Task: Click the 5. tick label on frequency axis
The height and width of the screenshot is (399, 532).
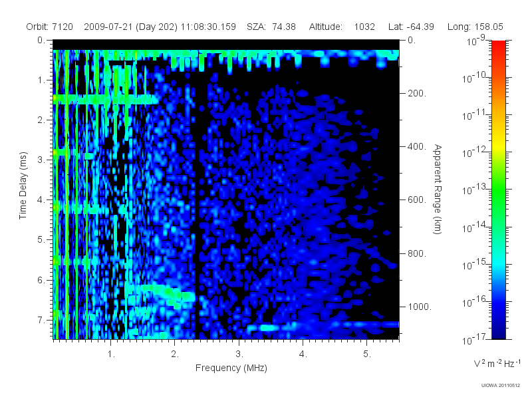Action: pos(367,354)
